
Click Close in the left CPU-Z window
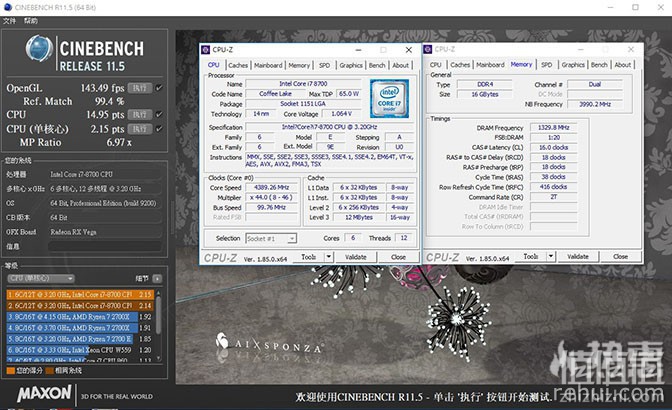pyautogui.click(x=398, y=257)
